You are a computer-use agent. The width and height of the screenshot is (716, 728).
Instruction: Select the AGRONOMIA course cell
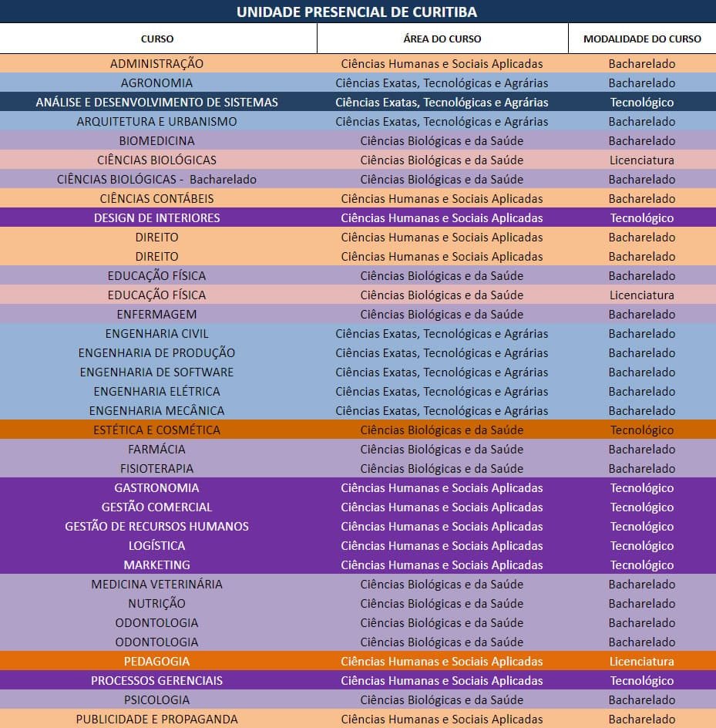tap(157, 83)
